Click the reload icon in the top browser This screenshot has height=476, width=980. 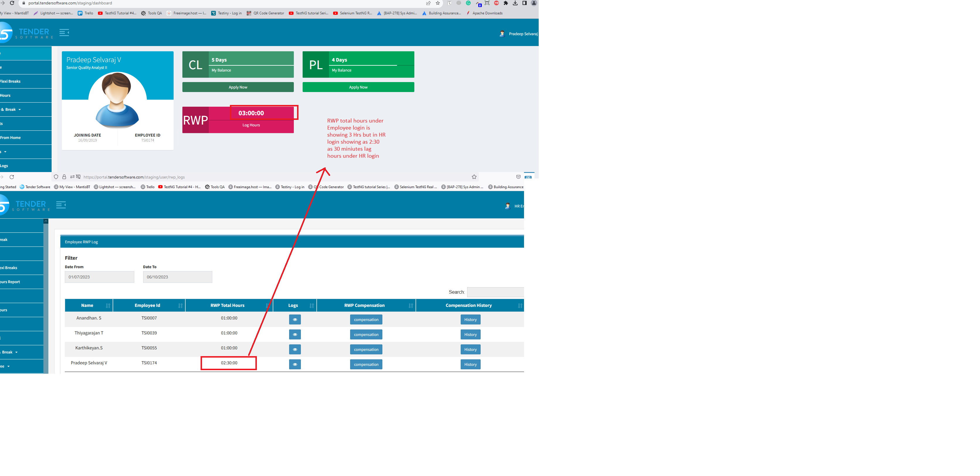click(12, 3)
